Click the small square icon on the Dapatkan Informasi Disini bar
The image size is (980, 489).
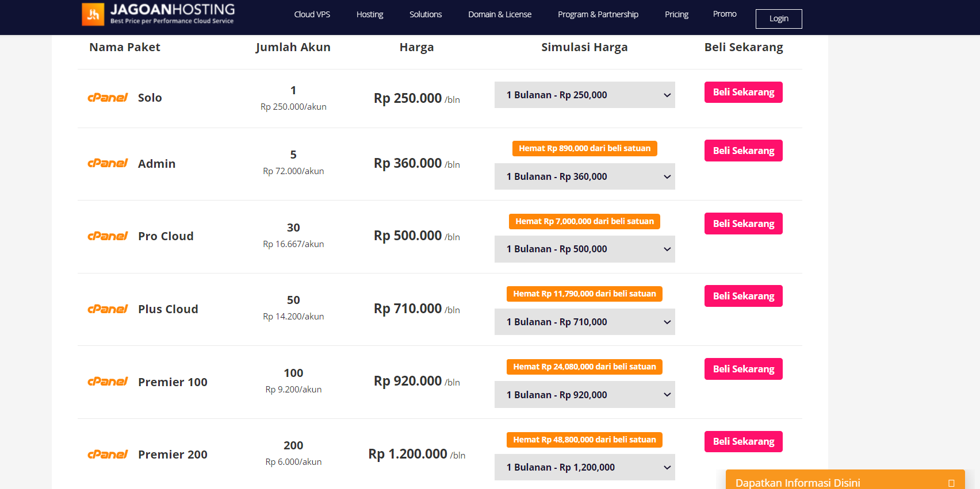click(951, 483)
